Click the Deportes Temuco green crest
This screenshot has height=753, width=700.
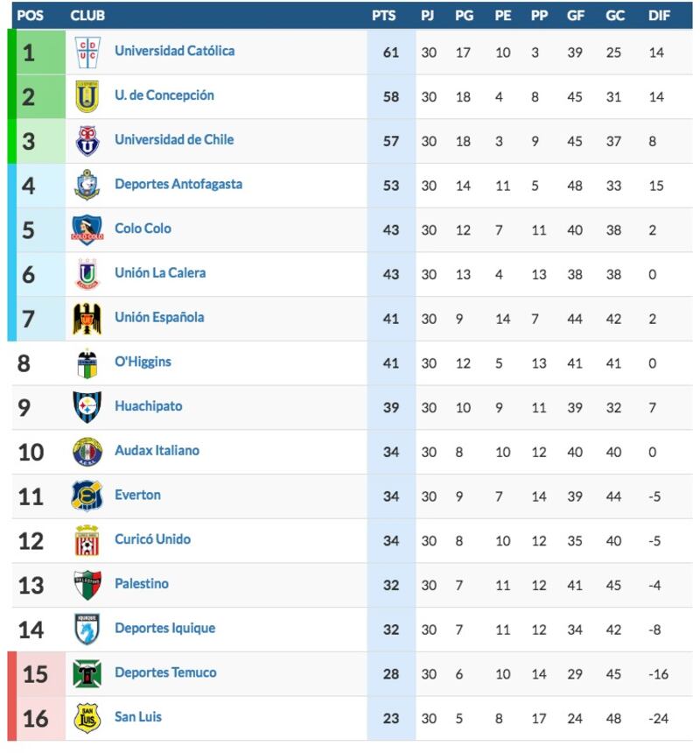[x=87, y=674]
